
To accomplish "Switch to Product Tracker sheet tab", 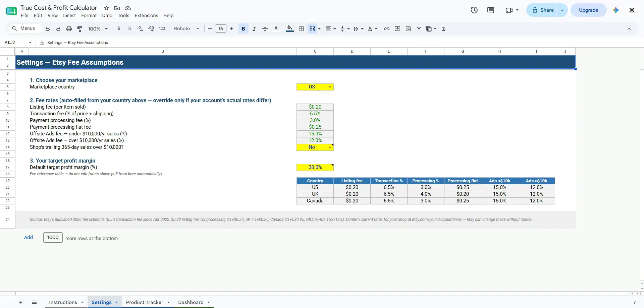I will click(x=148, y=302).
